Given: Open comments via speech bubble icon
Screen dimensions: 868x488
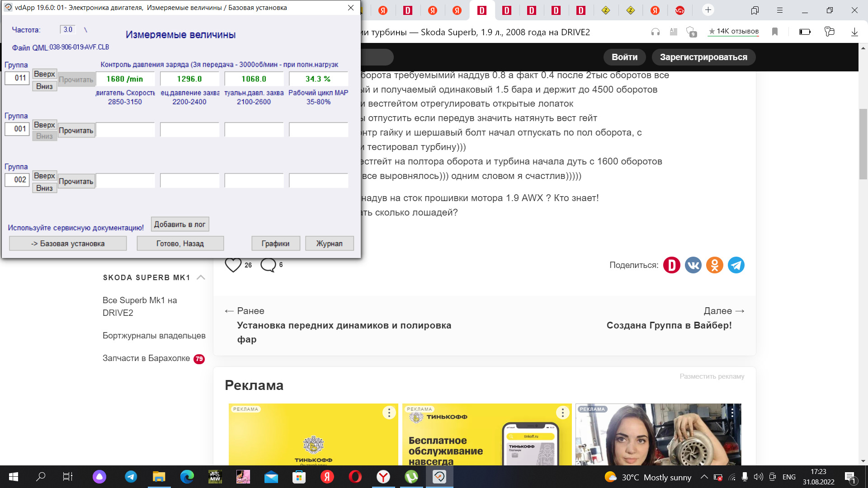Looking at the screenshot, I should (269, 265).
